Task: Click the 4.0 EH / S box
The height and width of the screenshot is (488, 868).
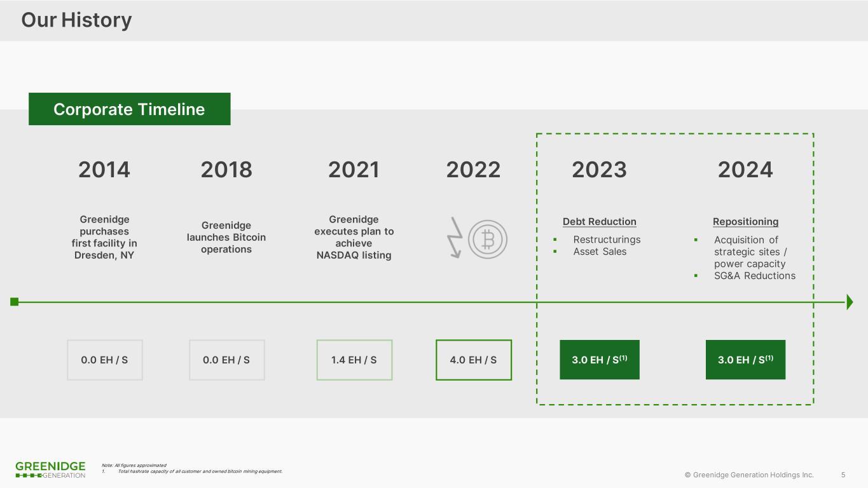Action: point(474,360)
